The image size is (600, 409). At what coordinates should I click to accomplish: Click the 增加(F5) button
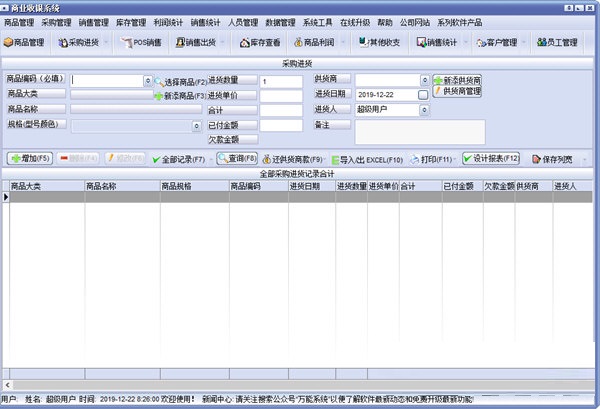tap(30, 158)
